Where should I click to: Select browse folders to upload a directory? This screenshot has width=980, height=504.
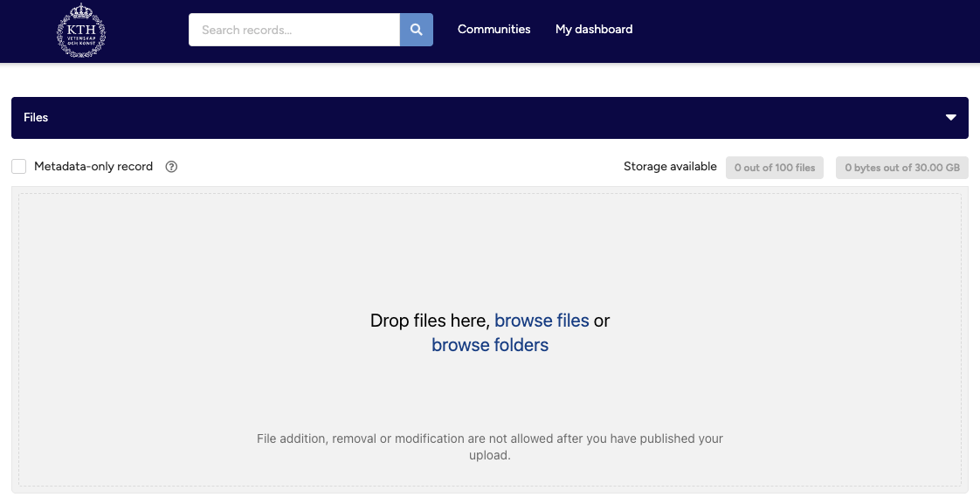click(x=490, y=345)
